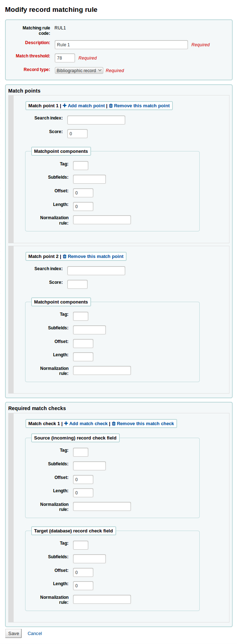The image size is (237, 644).
Task: Select Match point 2 Search index field
Action: click(x=96, y=271)
